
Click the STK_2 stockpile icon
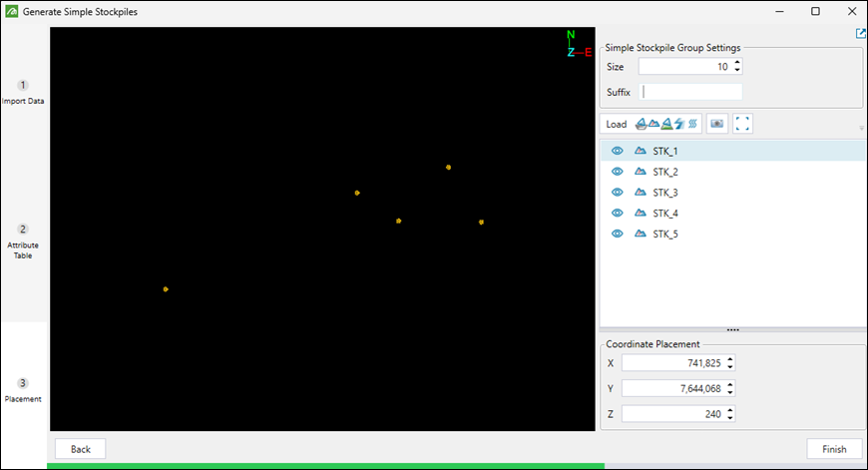tap(641, 172)
